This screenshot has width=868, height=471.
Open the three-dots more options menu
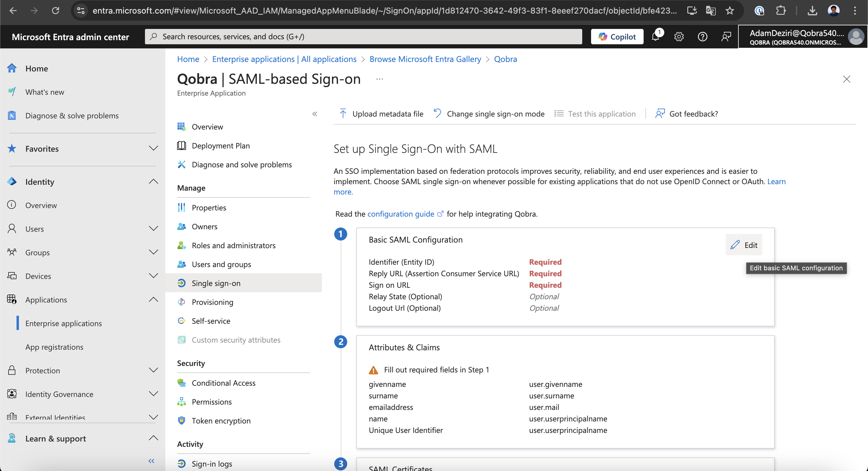point(379,79)
